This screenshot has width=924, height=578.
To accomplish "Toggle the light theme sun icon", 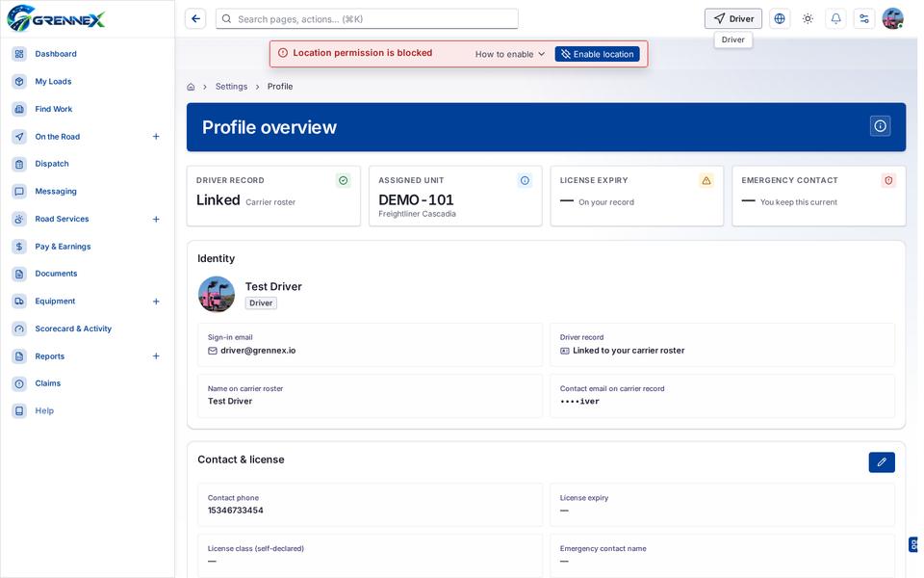I will [x=808, y=19].
